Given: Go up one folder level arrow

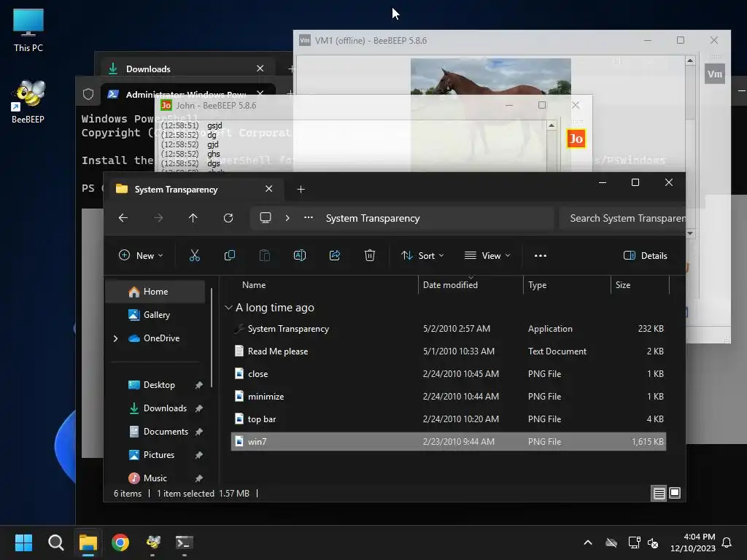Looking at the screenshot, I should (x=193, y=218).
